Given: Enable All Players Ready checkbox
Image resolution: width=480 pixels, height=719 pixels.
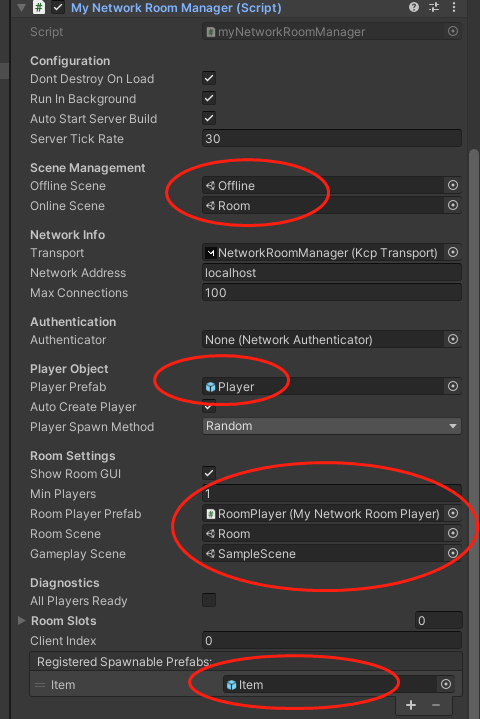Looking at the screenshot, I should coord(209,600).
